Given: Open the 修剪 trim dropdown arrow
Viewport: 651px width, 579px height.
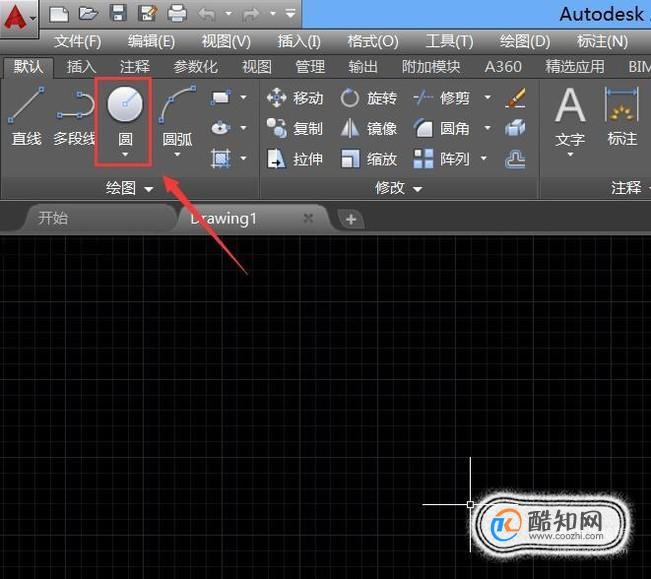Looking at the screenshot, I should (x=488, y=98).
